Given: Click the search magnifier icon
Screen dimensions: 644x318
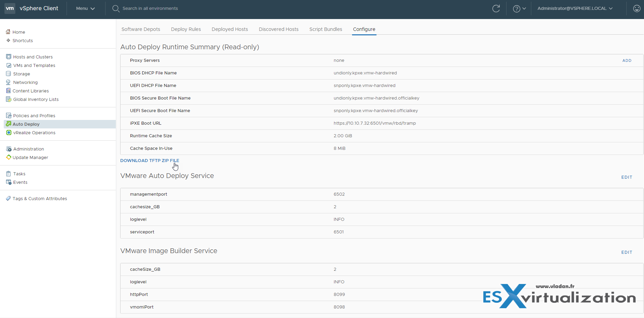Looking at the screenshot, I should [116, 8].
